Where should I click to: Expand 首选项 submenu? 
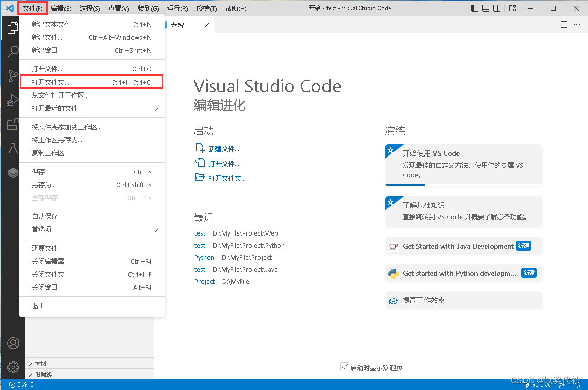point(92,229)
